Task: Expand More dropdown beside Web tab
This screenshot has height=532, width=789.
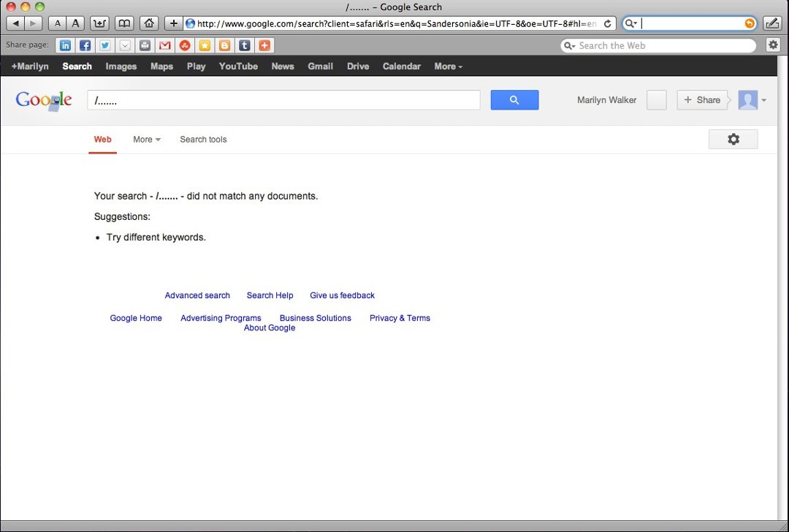Action: point(146,140)
